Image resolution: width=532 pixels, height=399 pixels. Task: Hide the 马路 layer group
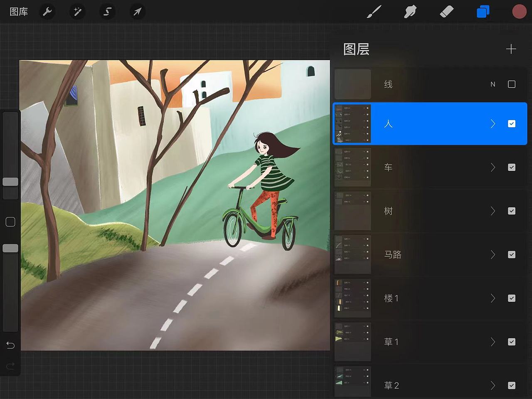(x=512, y=255)
